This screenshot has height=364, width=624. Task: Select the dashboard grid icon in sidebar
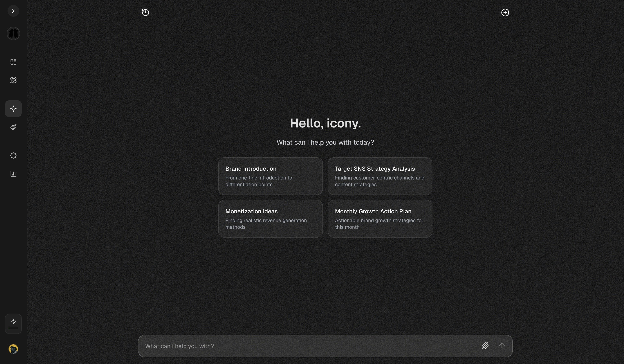coord(13,62)
